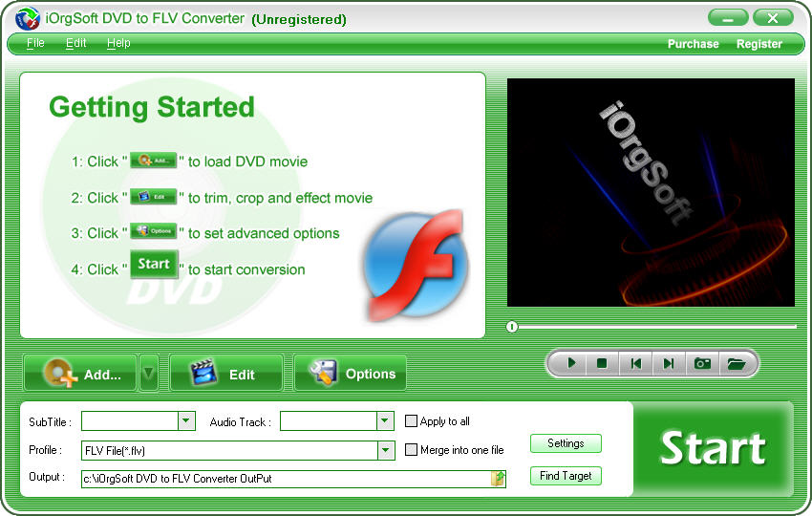Open the Options tools button
Viewport: 812px width, 516px height.
(x=350, y=374)
